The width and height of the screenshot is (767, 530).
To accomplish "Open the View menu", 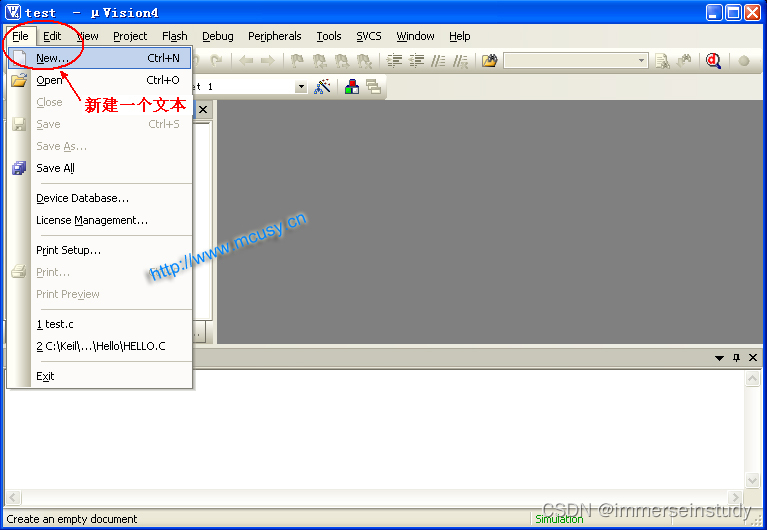I will coord(88,36).
